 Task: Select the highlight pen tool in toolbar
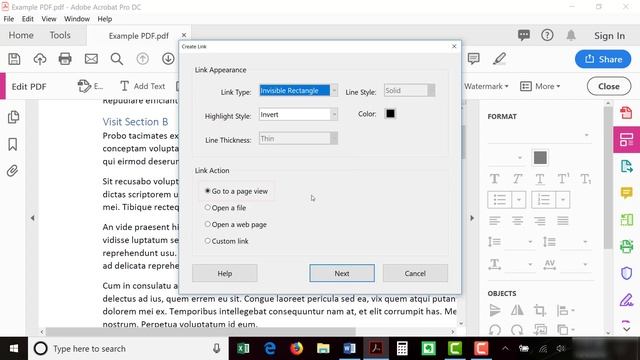tap(499, 59)
